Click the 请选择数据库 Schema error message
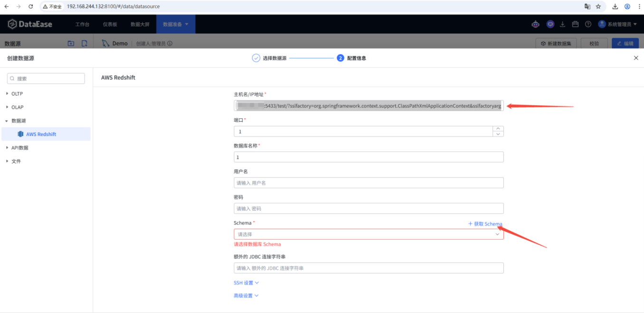 [257, 245]
